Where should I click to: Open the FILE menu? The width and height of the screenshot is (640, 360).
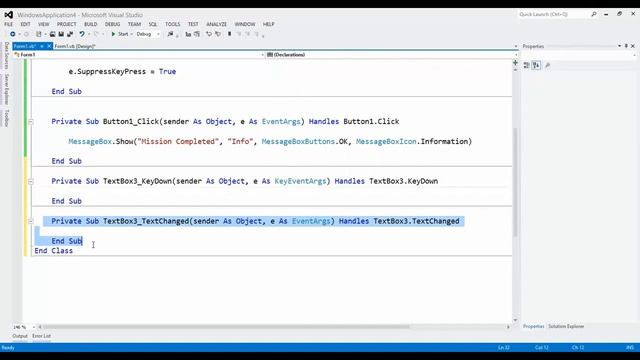(9, 24)
